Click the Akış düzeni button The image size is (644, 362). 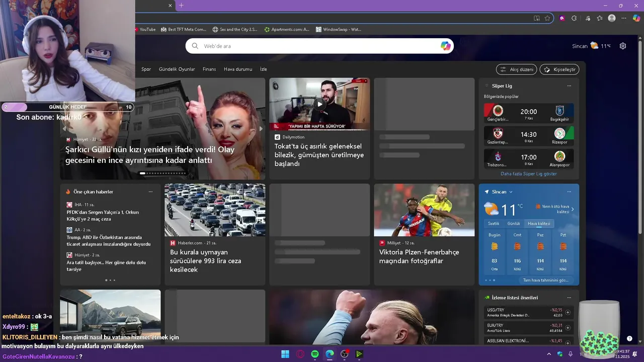pos(516,69)
